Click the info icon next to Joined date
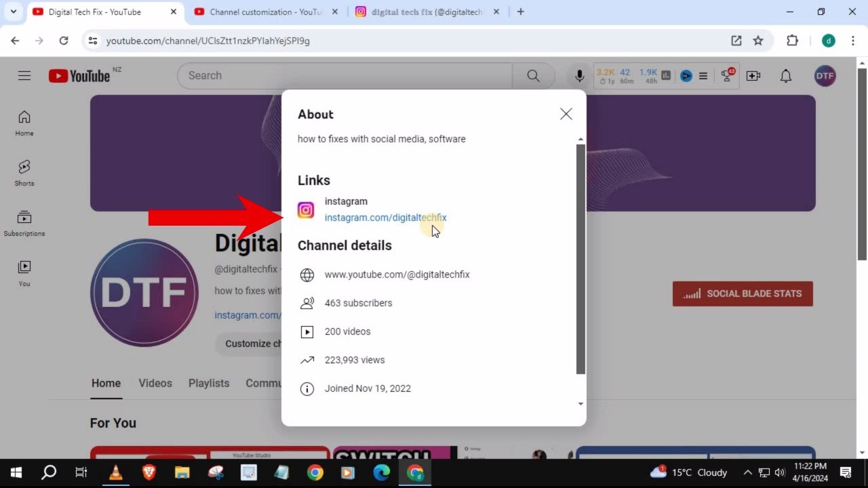 click(307, 388)
